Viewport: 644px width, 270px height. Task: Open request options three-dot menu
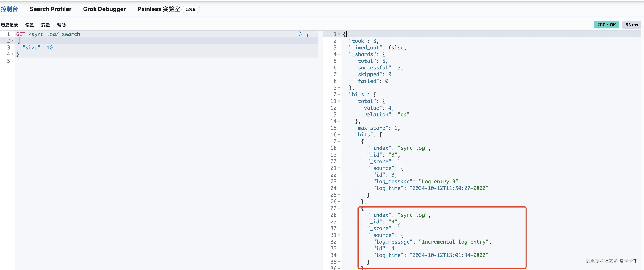[x=308, y=34]
